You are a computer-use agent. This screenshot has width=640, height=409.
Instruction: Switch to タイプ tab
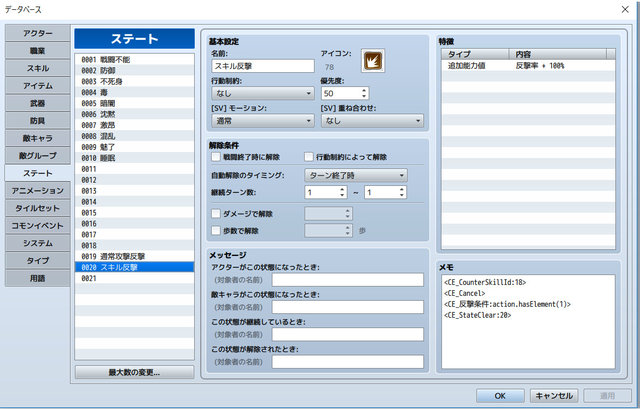click(x=38, y=260)
